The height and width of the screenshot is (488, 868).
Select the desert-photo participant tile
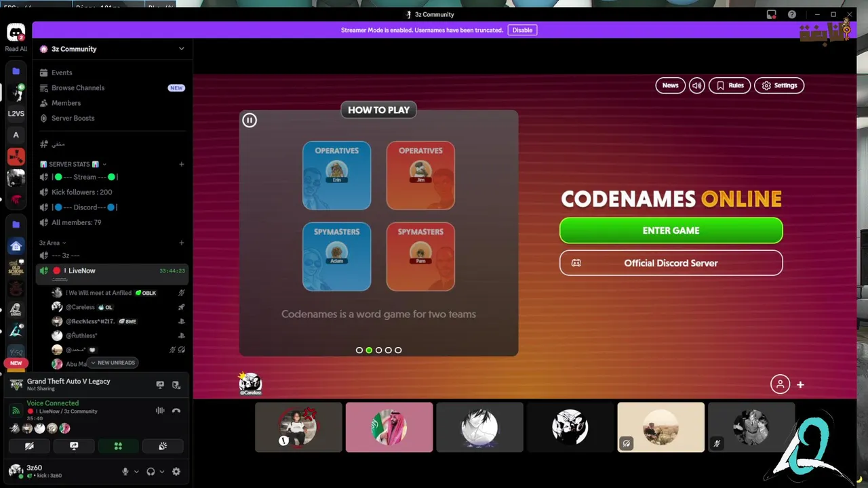coord(661,427)
